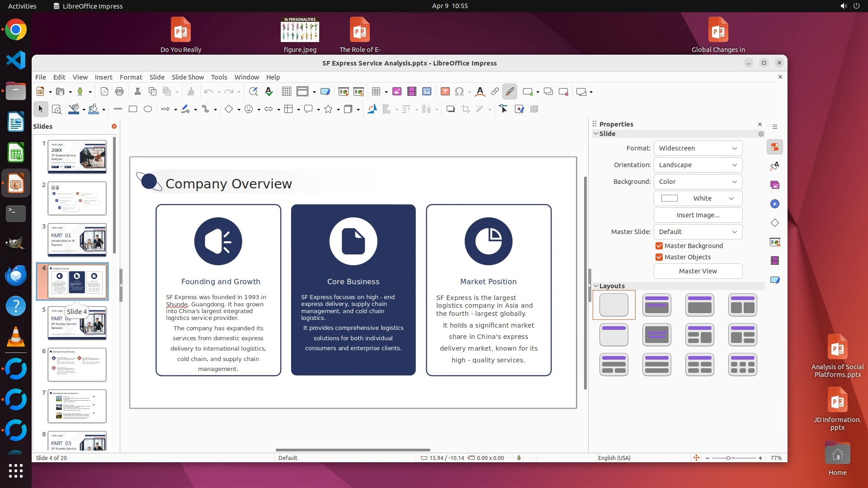Screen dimensions: 868x488
Task: Click the Insert Special Character omega icon
Action: (459, 92)
